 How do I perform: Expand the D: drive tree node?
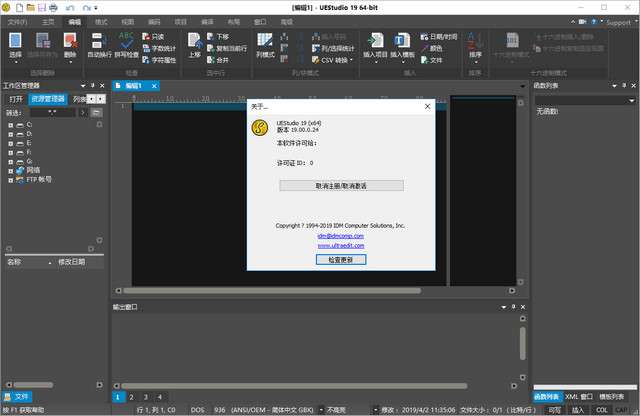coord(11,134)
